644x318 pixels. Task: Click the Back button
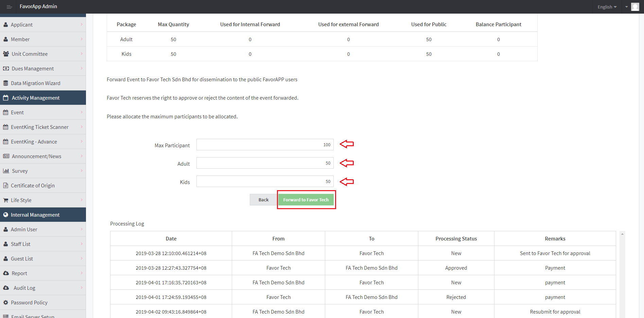point(263,200)
